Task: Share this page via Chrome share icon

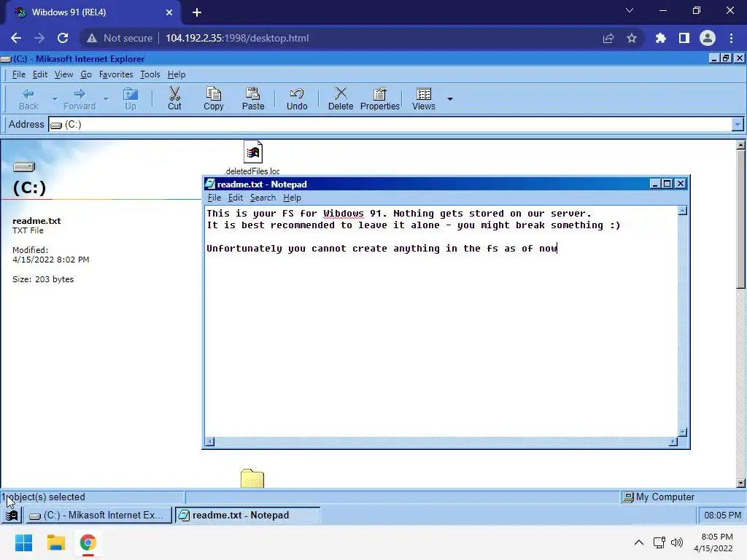Action: (608, 38)
